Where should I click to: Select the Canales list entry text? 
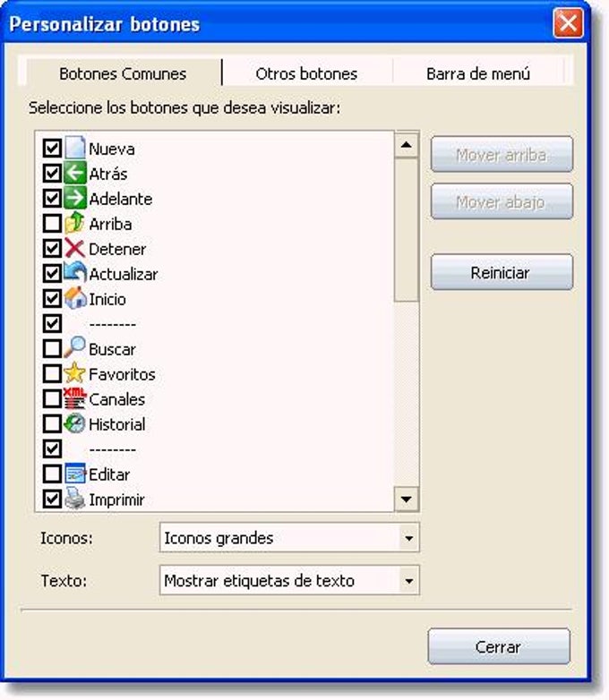click(x=117, y=399)
